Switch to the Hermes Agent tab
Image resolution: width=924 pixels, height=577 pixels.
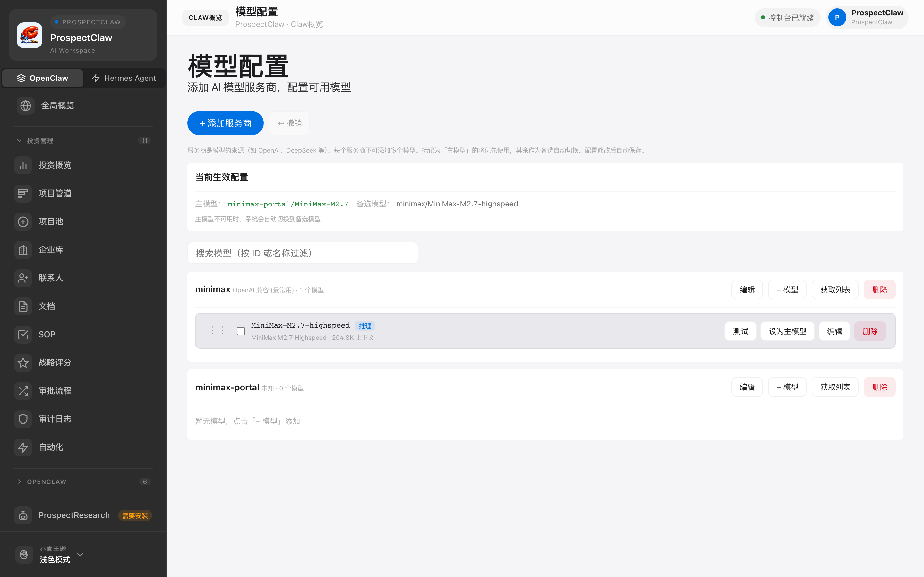pos(124,78)
